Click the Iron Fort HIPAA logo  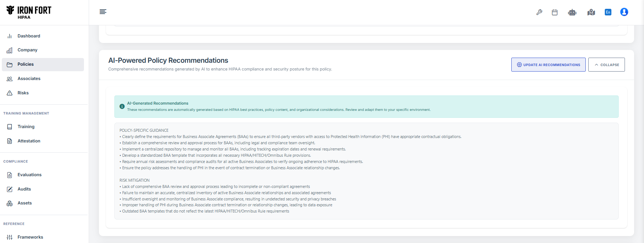click(29, 12)
